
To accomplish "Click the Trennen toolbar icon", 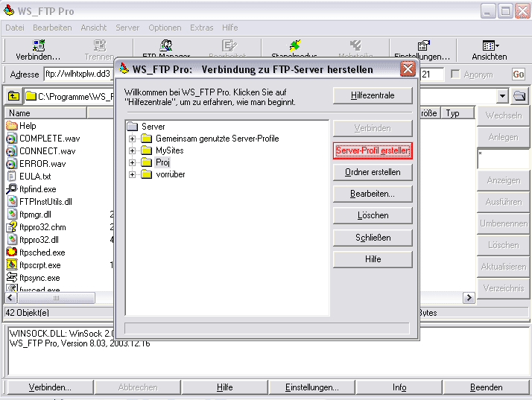I will click(99, 45).
